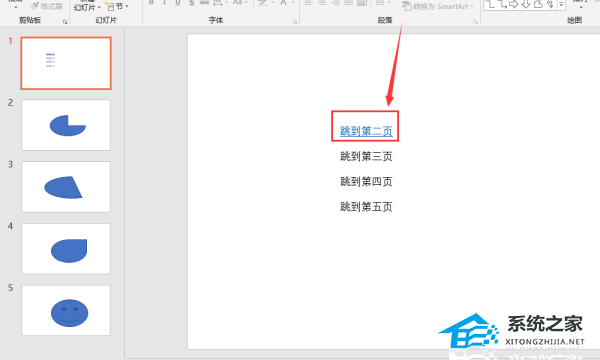Toggle Bold formatting
This screenshot has height=360, width=600.
pos(152,3)
